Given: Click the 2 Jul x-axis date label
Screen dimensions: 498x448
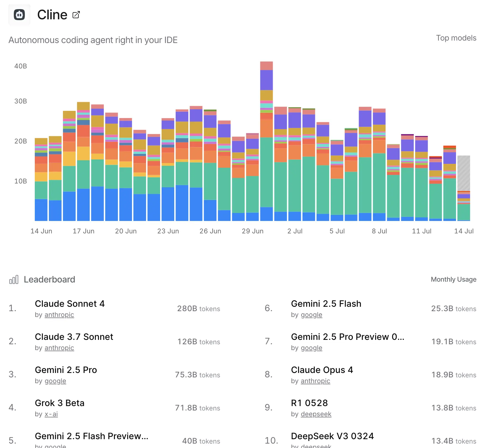Looking at the screenshot, I should point(295,231).
